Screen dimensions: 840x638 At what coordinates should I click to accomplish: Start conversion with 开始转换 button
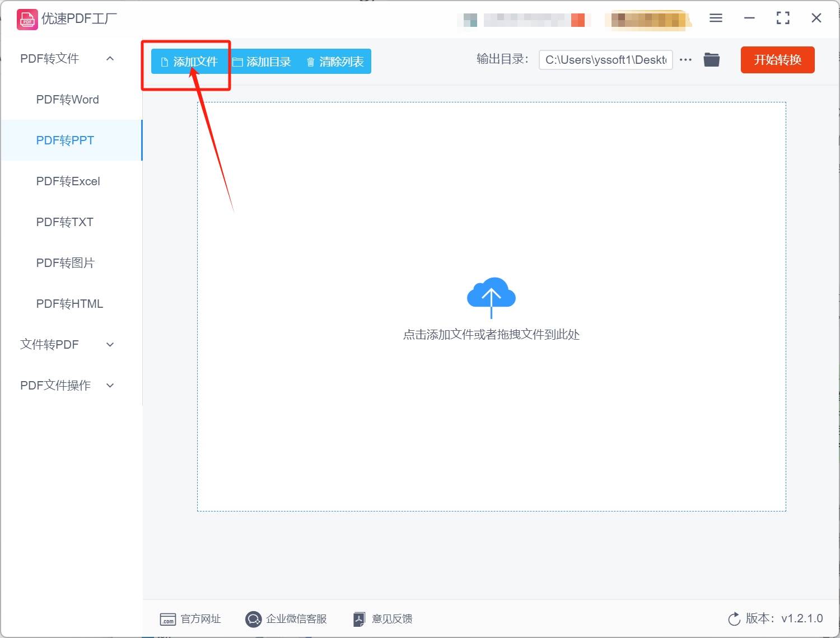tap(777, 60)
